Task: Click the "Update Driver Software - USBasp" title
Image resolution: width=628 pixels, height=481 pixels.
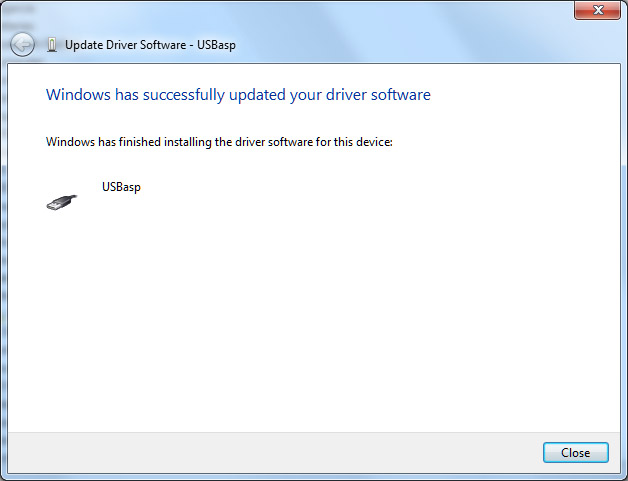Action: (150, 45)
